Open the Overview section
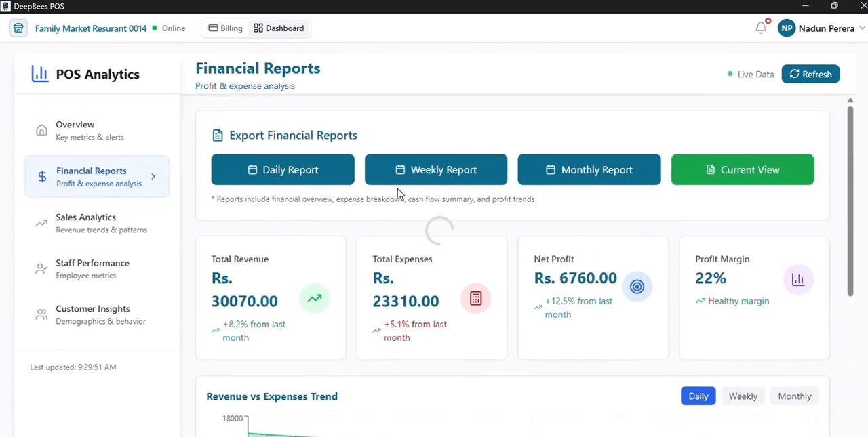 pyautogui.click(x=97, y=130)
